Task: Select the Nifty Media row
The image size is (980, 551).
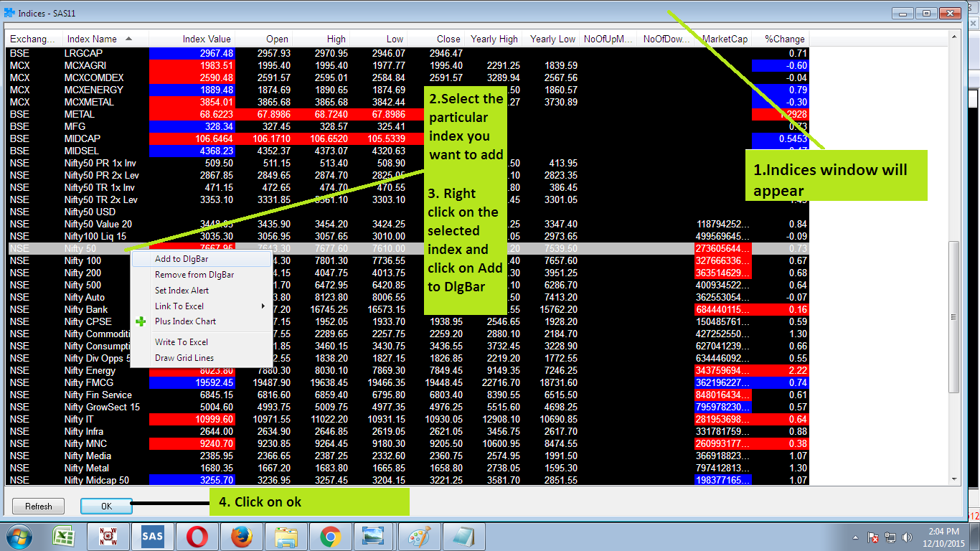Action: coord(407,456)
